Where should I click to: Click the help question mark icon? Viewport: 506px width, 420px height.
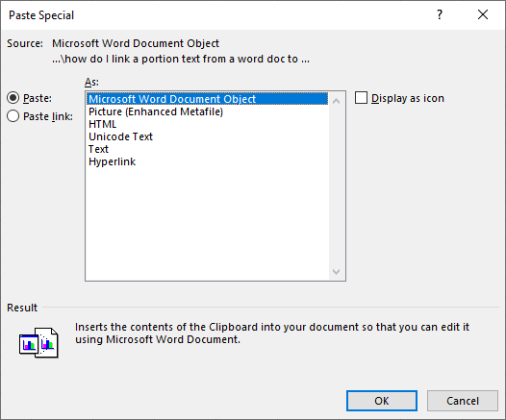[440, 14]
